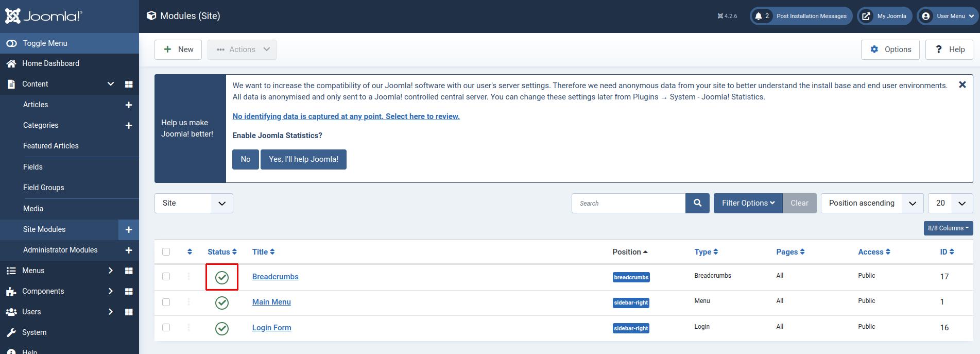The image size is (980, 354).
Task: Open Content dashboard grid icon
Action: point(129,84)
